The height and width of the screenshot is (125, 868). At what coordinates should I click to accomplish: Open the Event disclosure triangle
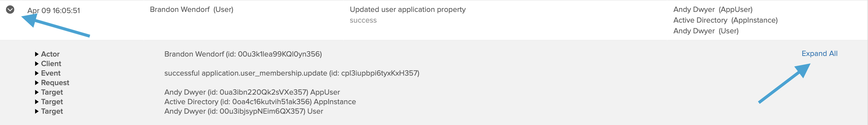37,73
